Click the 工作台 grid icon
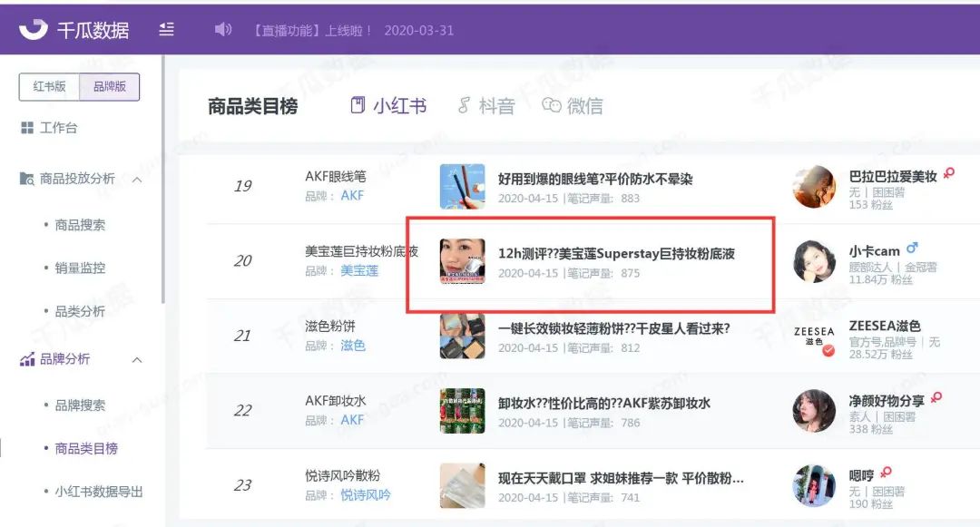This screenshot has height=527, width=980. coord(27,128)
